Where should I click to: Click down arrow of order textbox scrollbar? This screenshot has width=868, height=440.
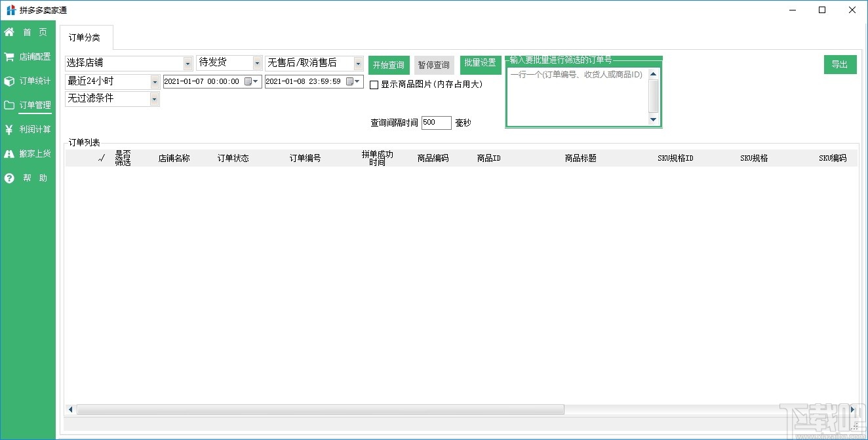[x=653, y=119]
